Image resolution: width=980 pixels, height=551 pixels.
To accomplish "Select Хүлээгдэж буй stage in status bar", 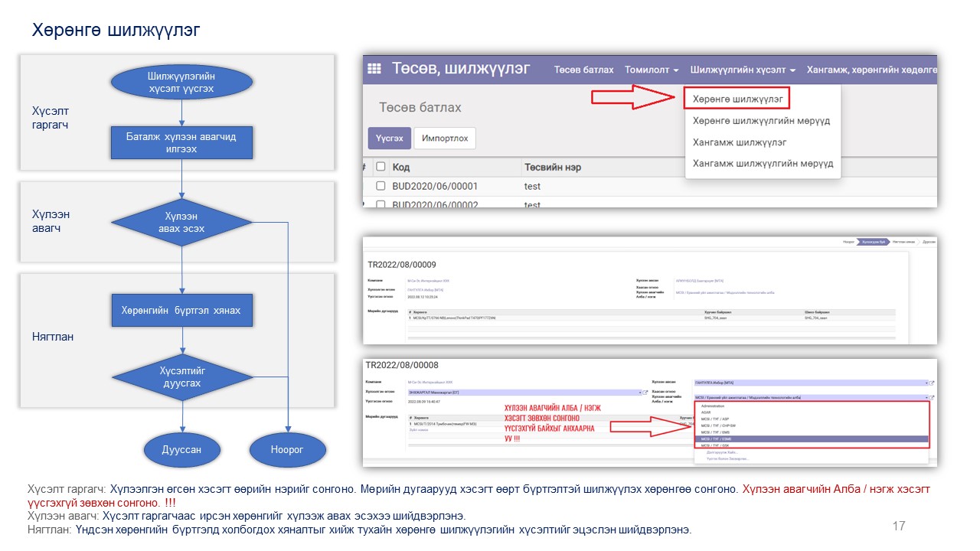I will pos(874,242).
